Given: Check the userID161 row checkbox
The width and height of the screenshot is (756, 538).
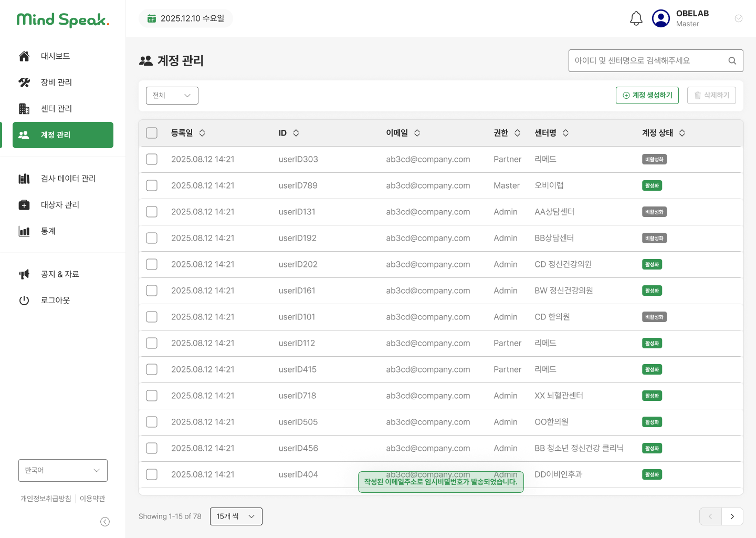Looking at the screenshot, I should [x=152, y=291].
